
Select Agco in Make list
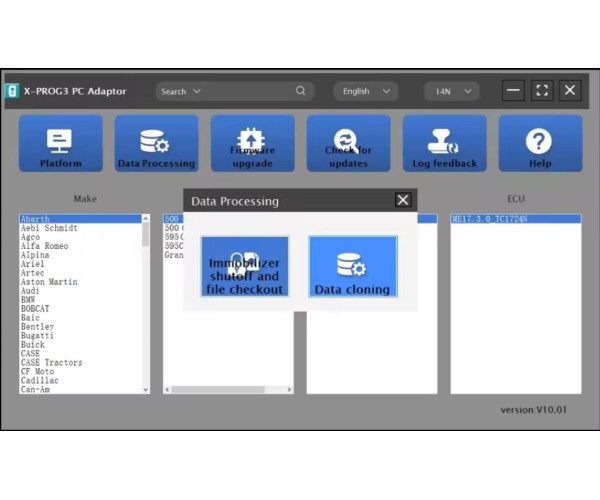coord(80,237)
